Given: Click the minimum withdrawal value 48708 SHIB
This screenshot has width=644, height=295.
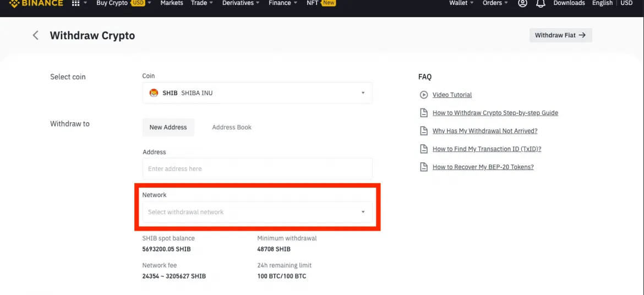Looking at the screenshot, I should (274, 249).
